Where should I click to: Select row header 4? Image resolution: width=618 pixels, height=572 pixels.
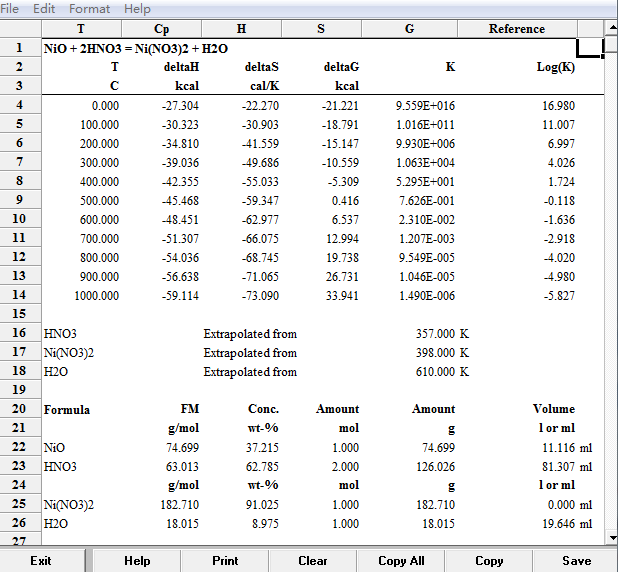(x=20, y=105)
